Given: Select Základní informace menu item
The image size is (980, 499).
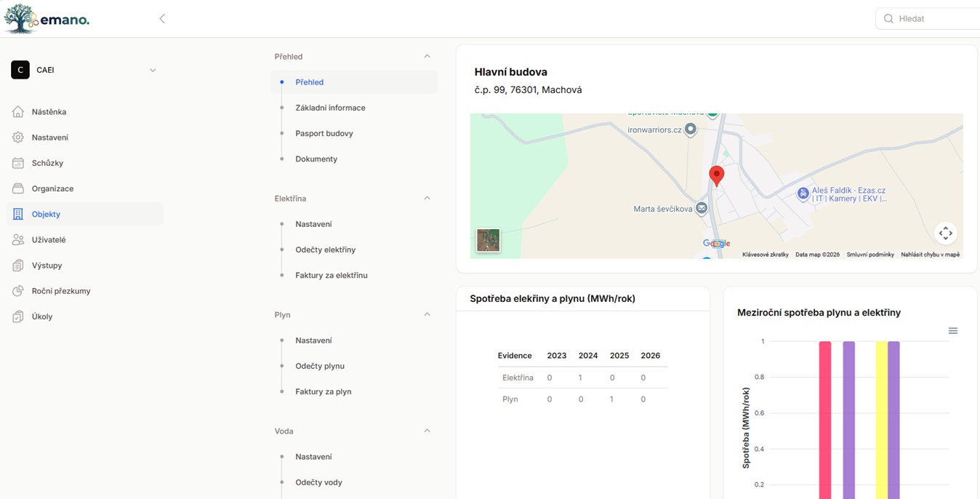Looking at the screenshot, I should (x=330, y=108).
